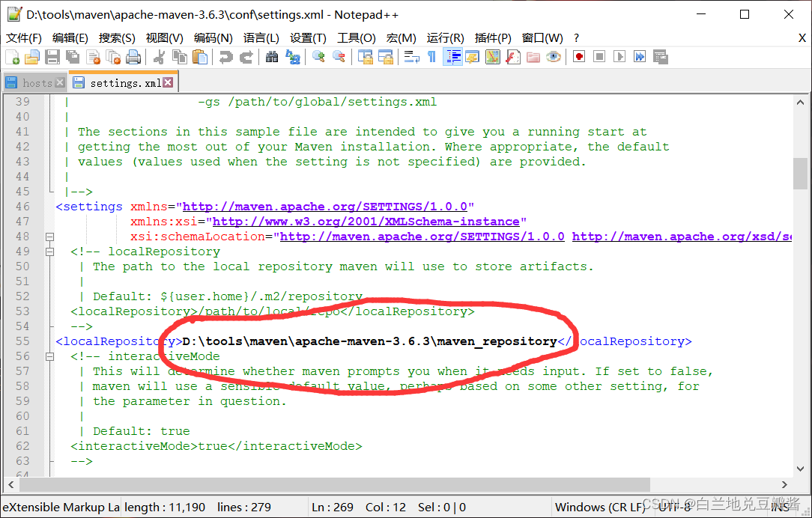Click the horizontal scrollbar right arrow
Screen dimensions: 812x518
click(784, 485)
